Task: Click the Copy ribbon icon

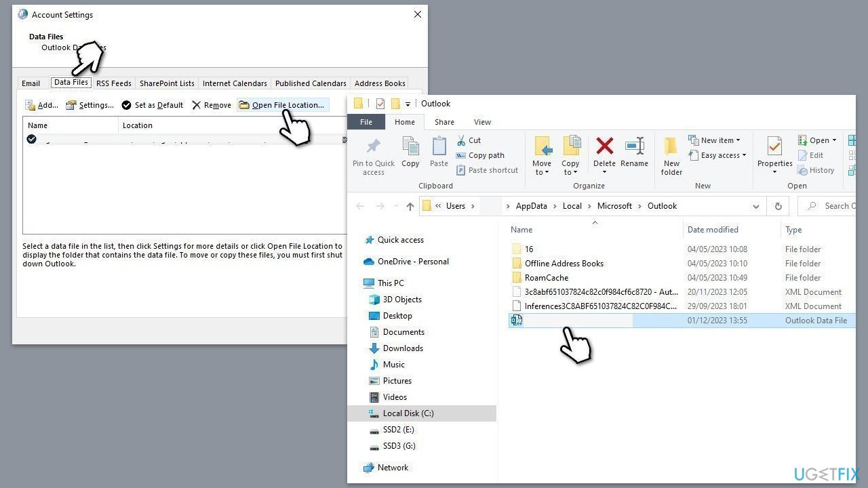Action: pos(410,146)
